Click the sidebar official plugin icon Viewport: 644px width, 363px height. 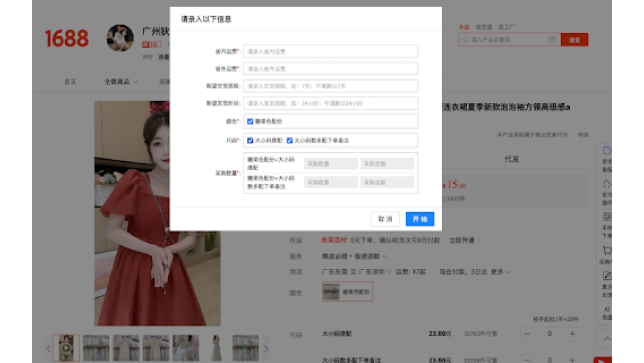(606, 184)
